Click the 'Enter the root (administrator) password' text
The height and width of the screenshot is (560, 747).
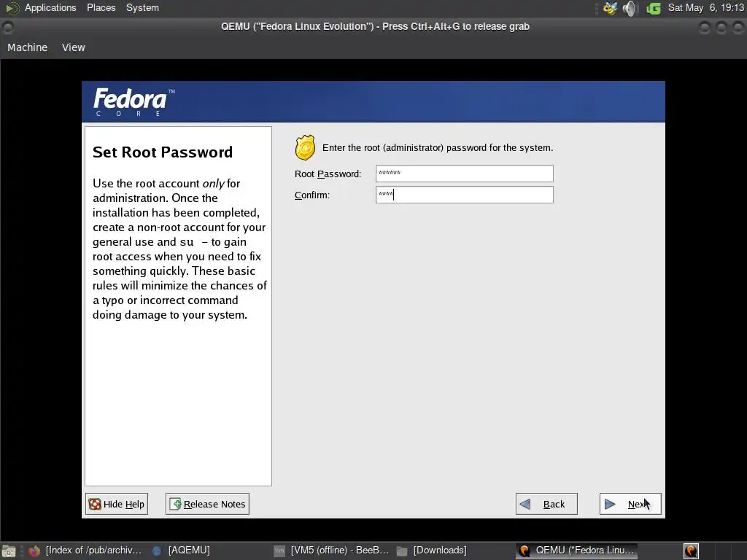tap(438, 147)
